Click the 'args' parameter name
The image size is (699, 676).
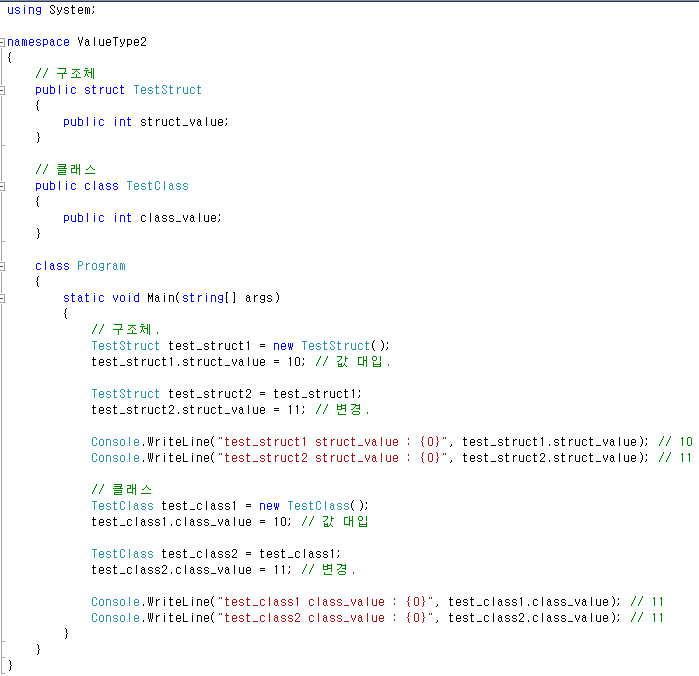[x=259, y=297]
